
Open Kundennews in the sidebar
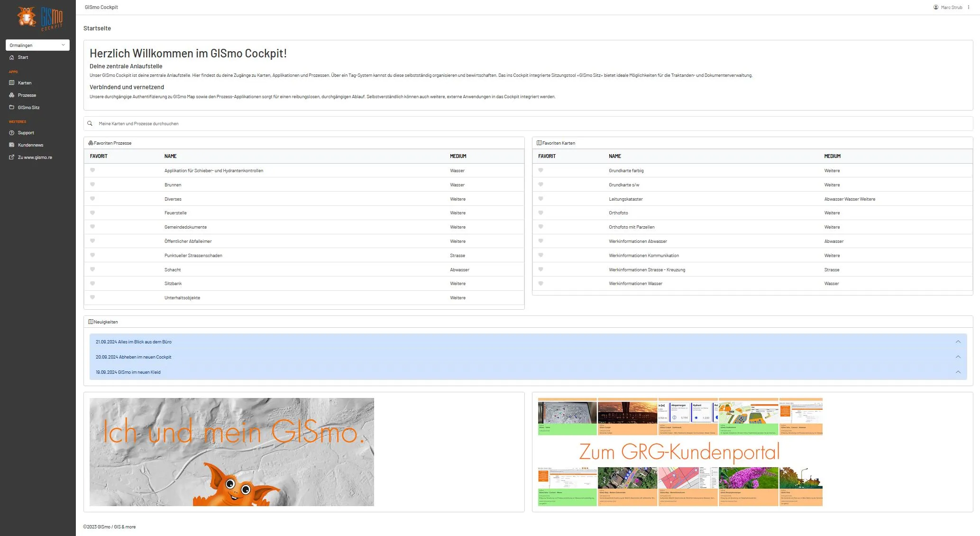30,145
